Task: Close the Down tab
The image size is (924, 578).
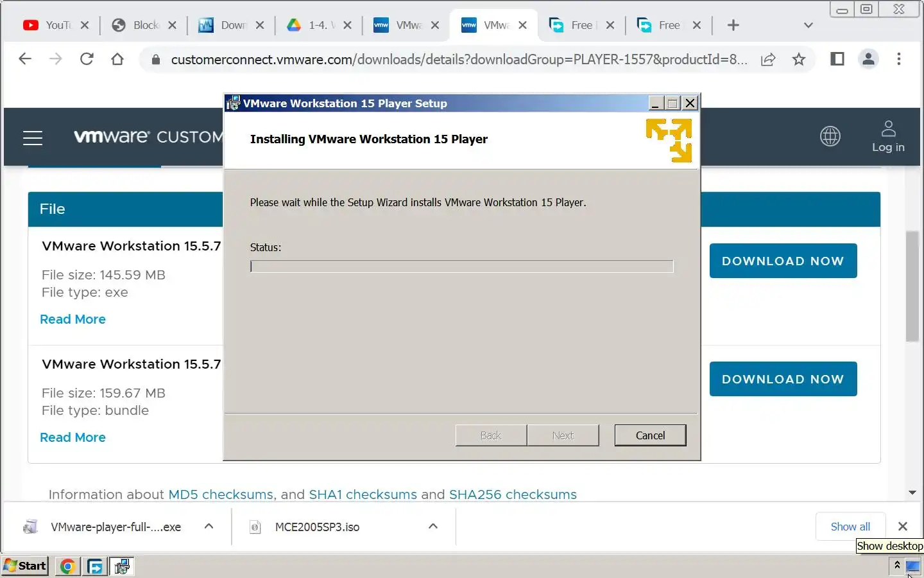Action: 260,25
